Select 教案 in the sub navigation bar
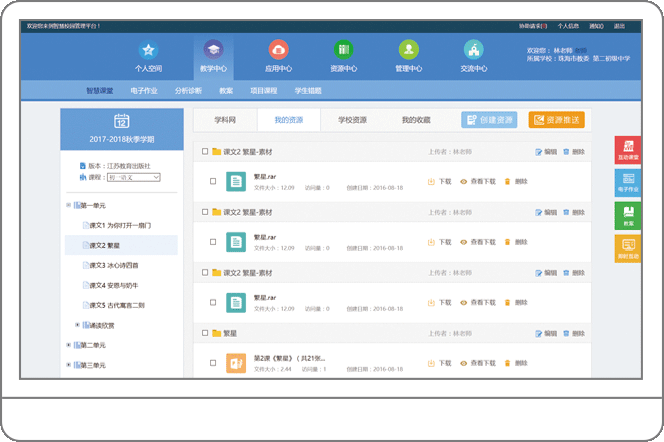The width and height of the screenshot is (664, 442). pos(226,91)
